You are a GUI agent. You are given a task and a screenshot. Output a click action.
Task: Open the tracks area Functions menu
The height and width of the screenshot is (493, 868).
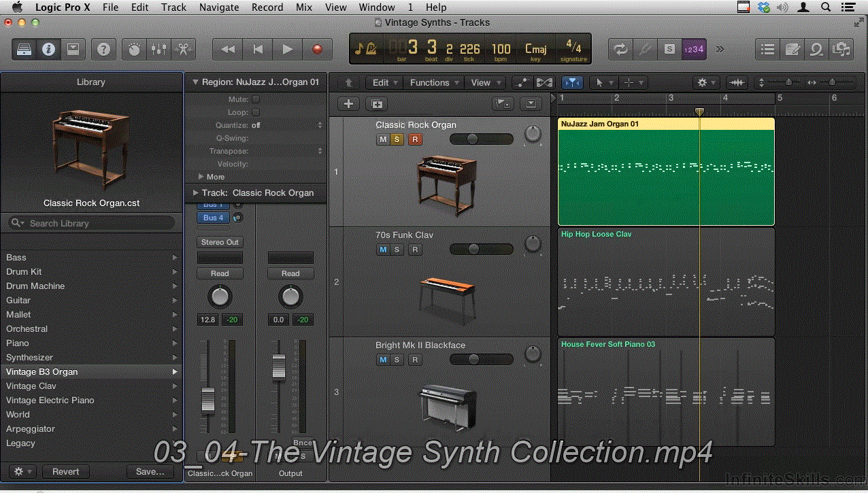(433, 82)
